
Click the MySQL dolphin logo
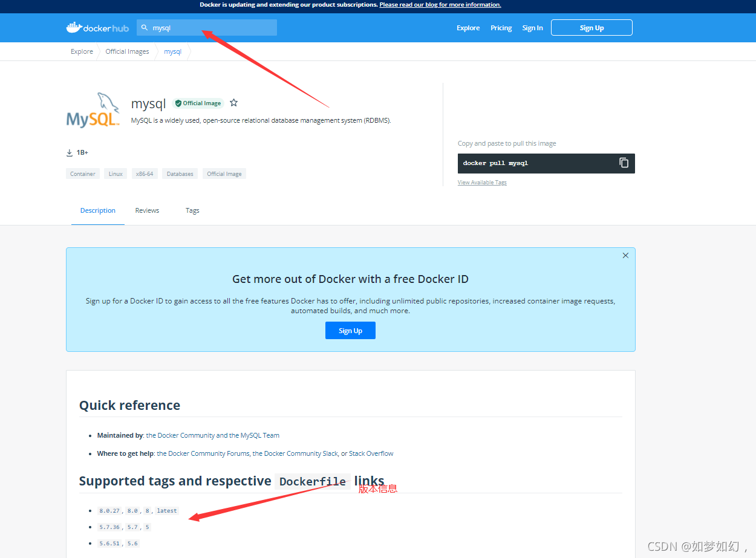93,110
